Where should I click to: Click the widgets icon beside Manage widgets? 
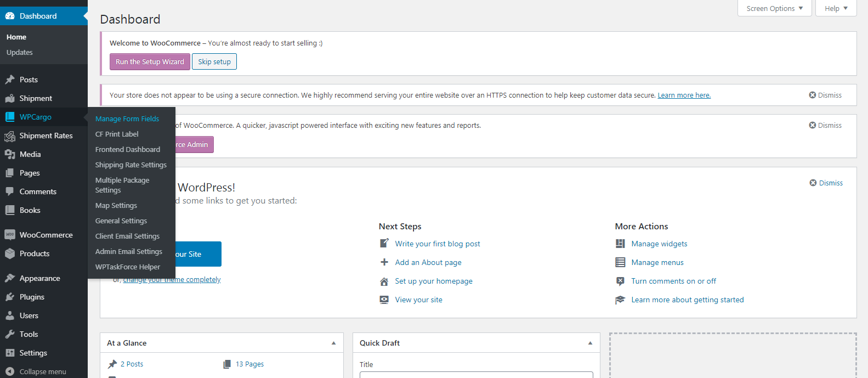[x=620, y=244]
